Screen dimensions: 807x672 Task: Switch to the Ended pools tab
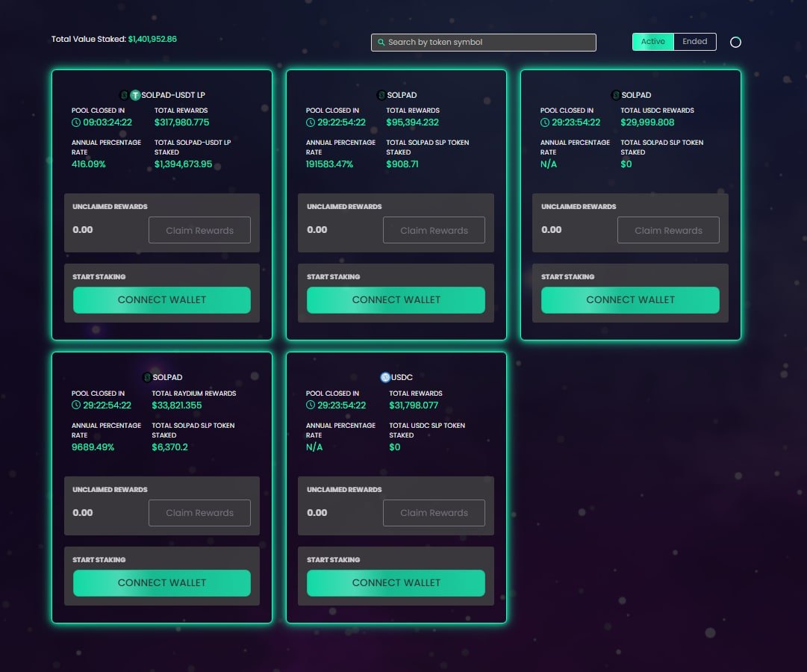click(695, 41)
